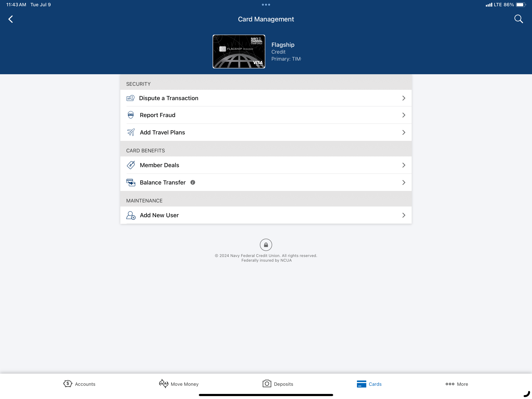Expand Dispute a Transaction via its chevron
Viewport: 532px width, 399px height.
pos(403,98)
